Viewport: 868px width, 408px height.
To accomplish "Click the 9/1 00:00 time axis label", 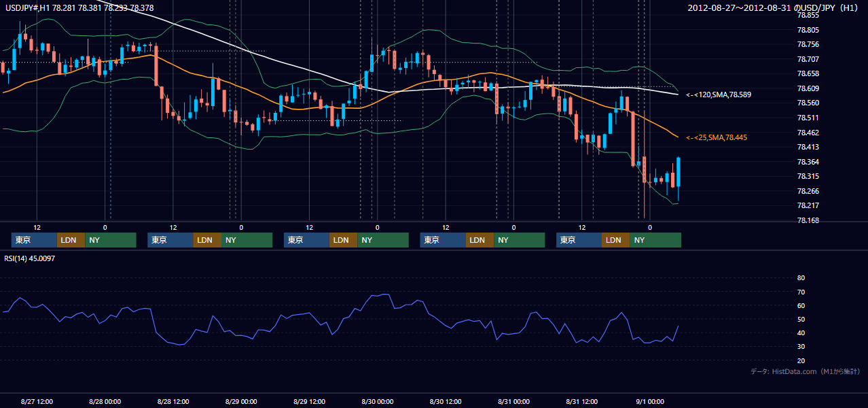I will click(x=649, y=401).
